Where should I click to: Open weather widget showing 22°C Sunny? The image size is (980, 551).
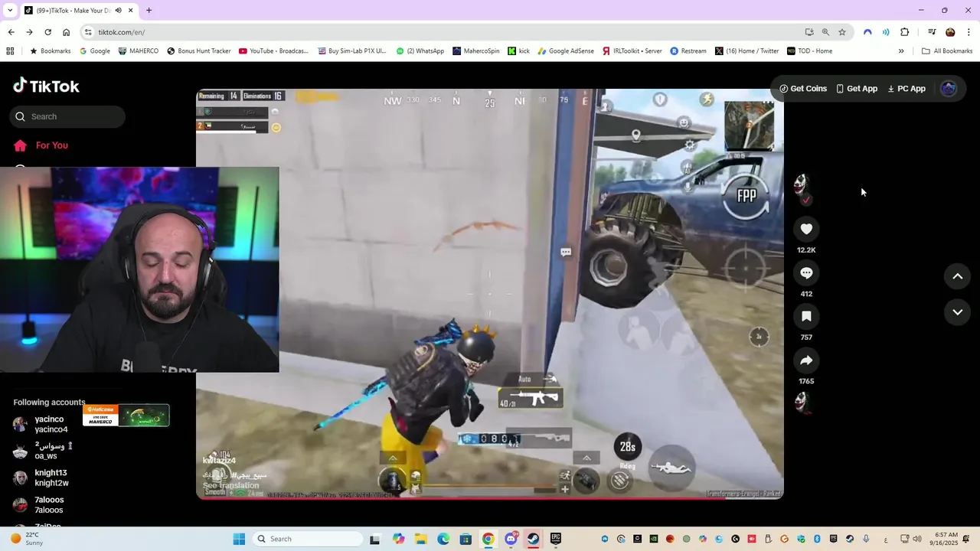click(25, 539)
